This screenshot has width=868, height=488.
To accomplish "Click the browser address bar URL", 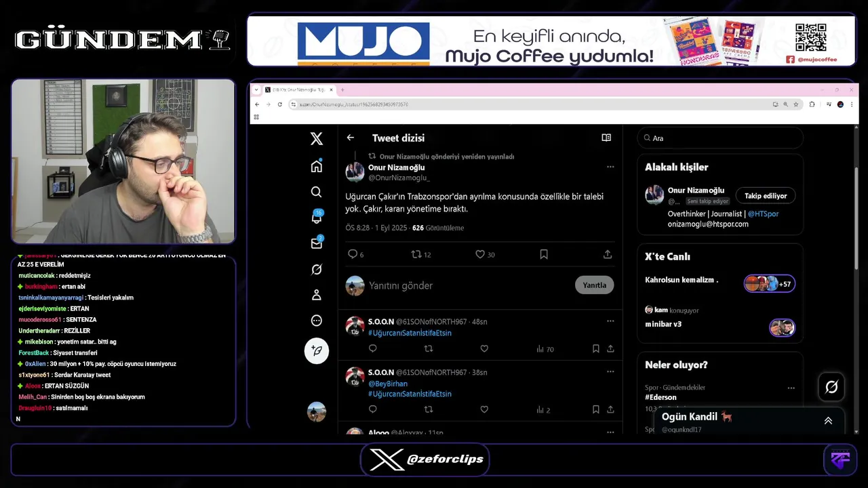I will click(354, 104).
